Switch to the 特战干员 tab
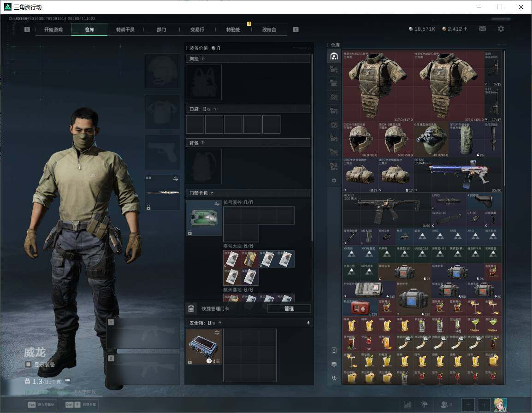 click(x=125, y=29)
